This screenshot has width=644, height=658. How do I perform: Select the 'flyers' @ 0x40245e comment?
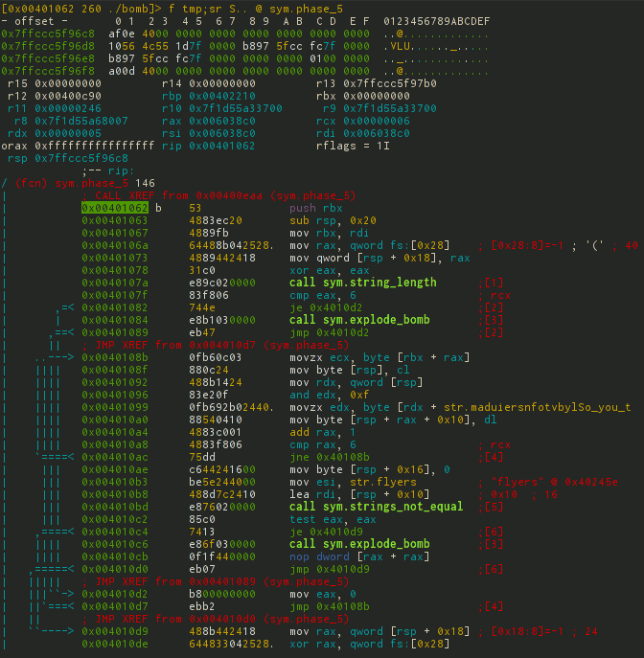click(x=554, y=482)
